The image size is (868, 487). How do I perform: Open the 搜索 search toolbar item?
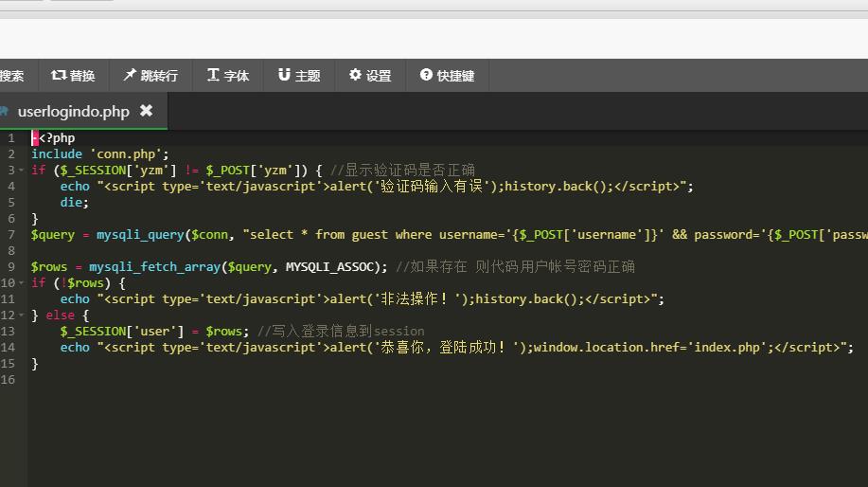[12, 76]
